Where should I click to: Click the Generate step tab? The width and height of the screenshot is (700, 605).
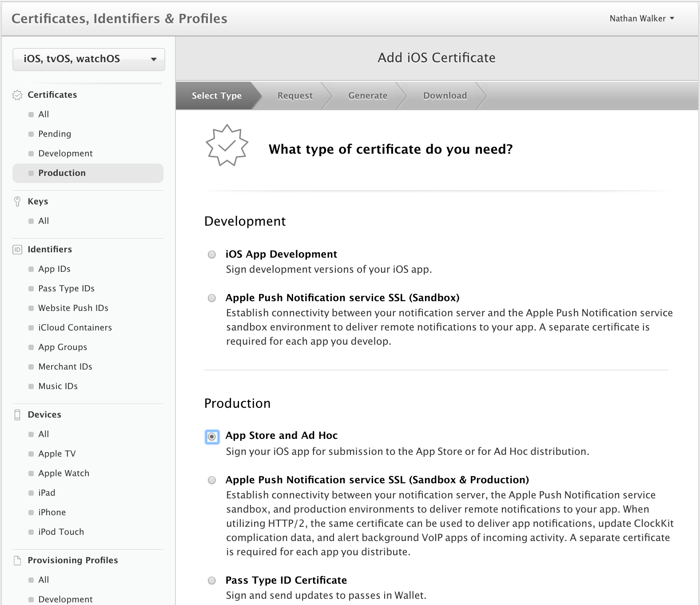pyautogui.click(x=368, y=96)
